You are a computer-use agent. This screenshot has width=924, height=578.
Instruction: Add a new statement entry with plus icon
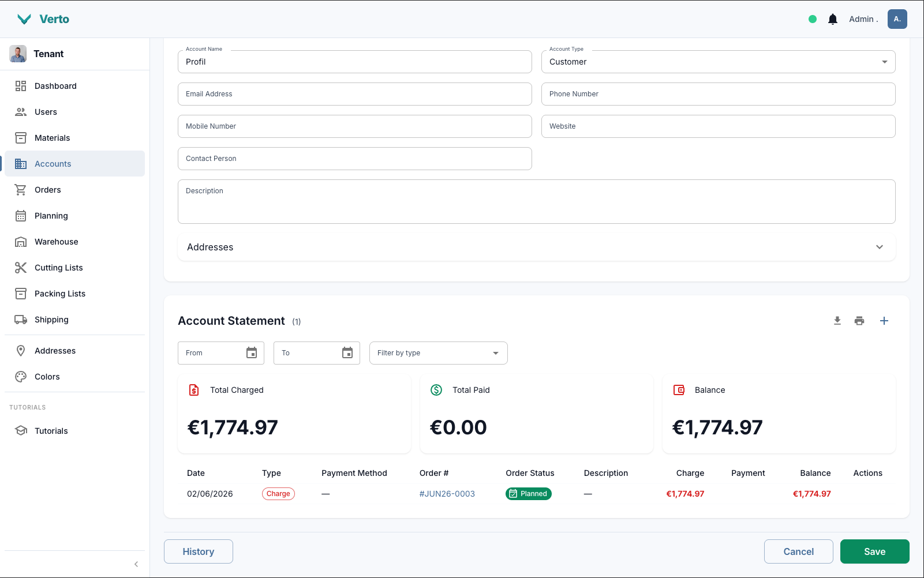[884, 321]
